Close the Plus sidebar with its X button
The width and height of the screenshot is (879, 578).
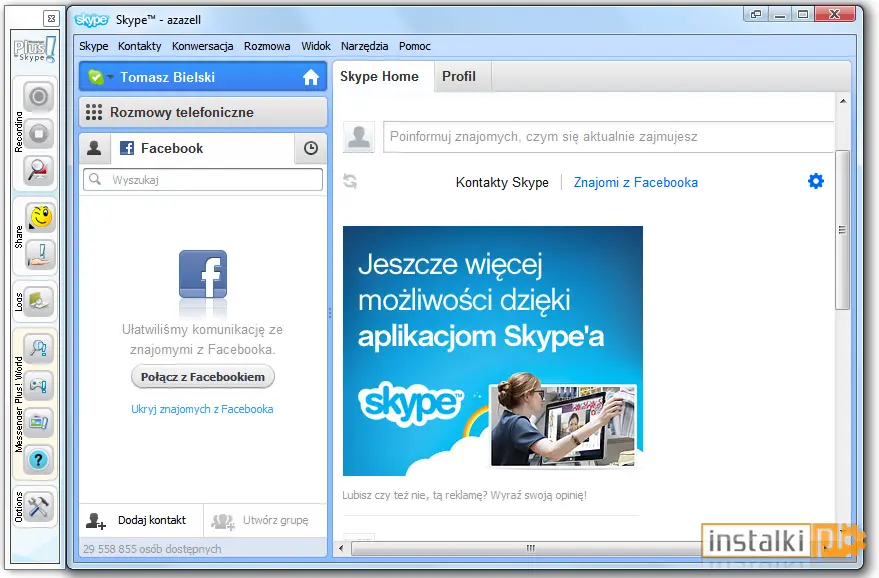51,19
